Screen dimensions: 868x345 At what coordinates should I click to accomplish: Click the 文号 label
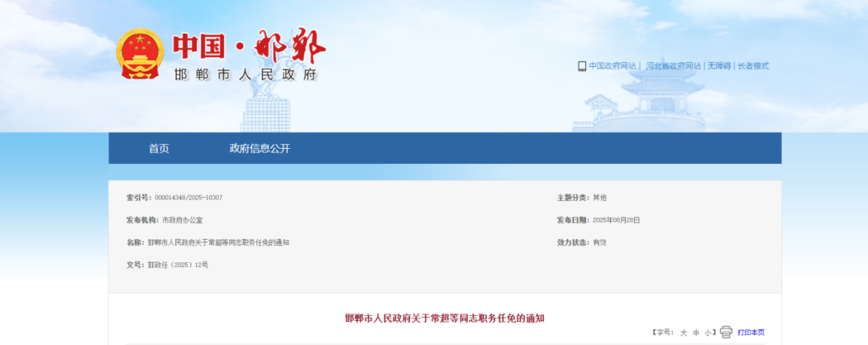[136, 265]
